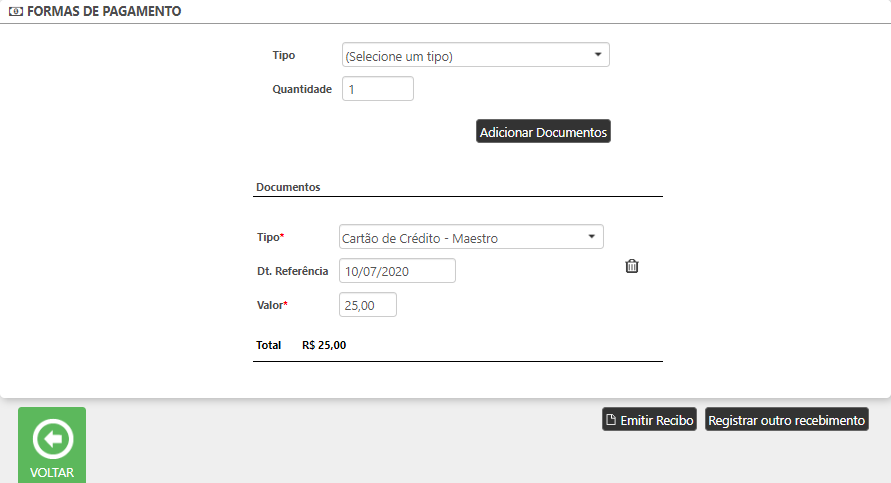Click the Dt. Referência date field
Image resolution: width=891 pixels, height=483 pixels.
pyautogui.click(x=398, y=271)
